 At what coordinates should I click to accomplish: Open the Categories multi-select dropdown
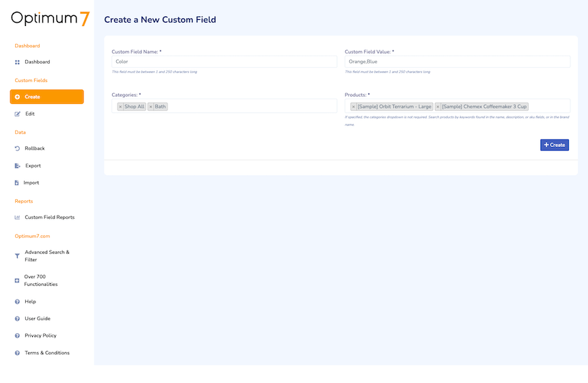tap(224, 106)
